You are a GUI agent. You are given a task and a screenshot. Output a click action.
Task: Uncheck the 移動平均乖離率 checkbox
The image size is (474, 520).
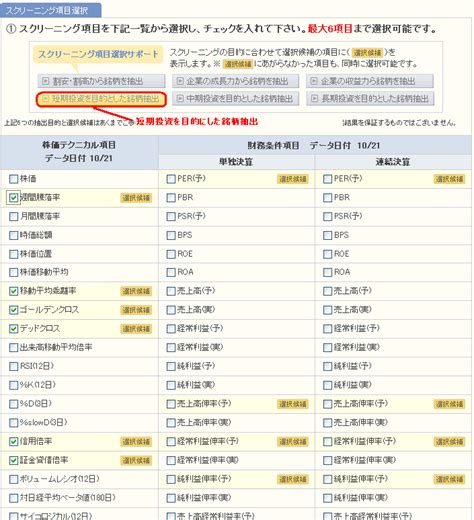click(13, 291)
